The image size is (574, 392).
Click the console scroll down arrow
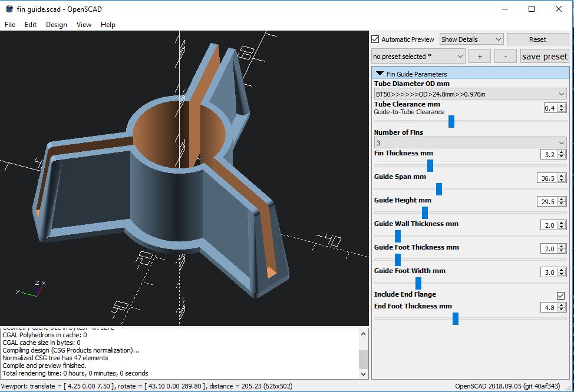(x=363, y=374)
